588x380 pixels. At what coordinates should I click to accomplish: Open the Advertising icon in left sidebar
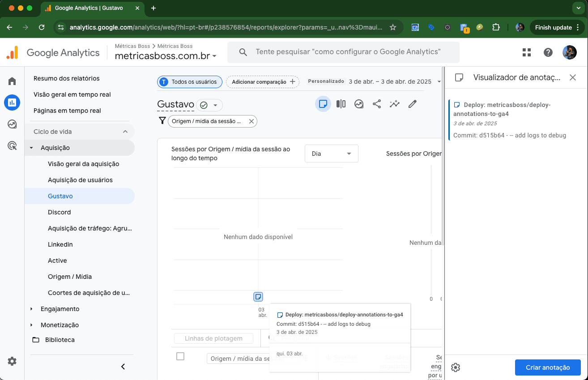[x=12, y=124]
